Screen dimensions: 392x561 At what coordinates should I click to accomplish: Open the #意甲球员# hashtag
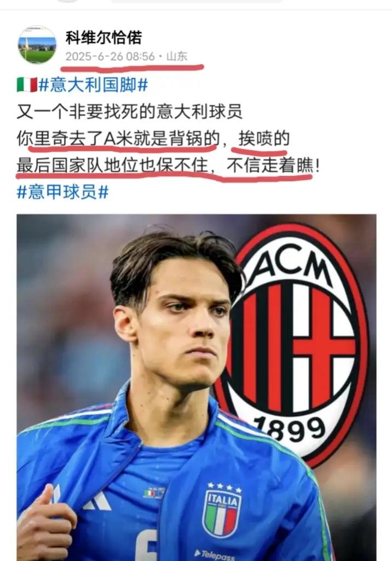(x=62, y=192)
